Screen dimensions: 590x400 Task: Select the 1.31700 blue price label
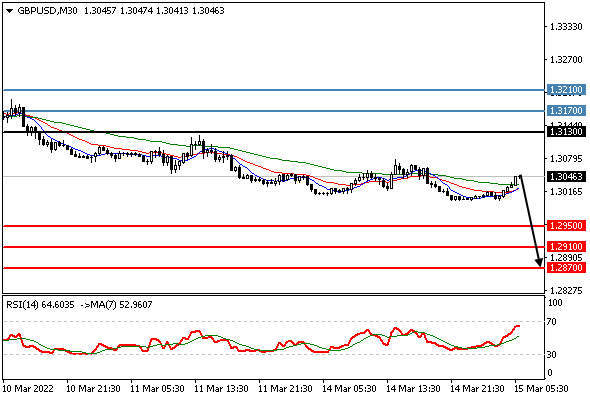coord(566,111)
